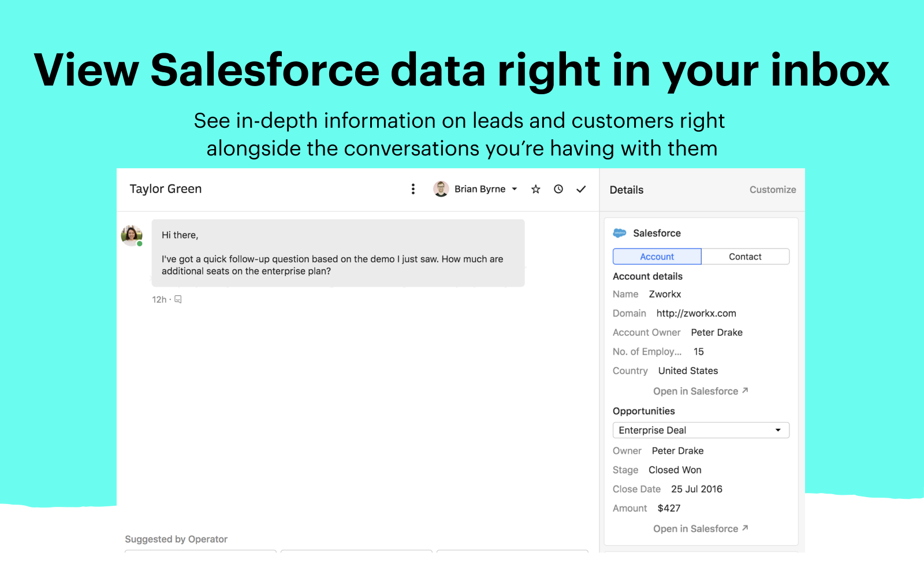Click the 12h message timestamp

click(159, 299)
